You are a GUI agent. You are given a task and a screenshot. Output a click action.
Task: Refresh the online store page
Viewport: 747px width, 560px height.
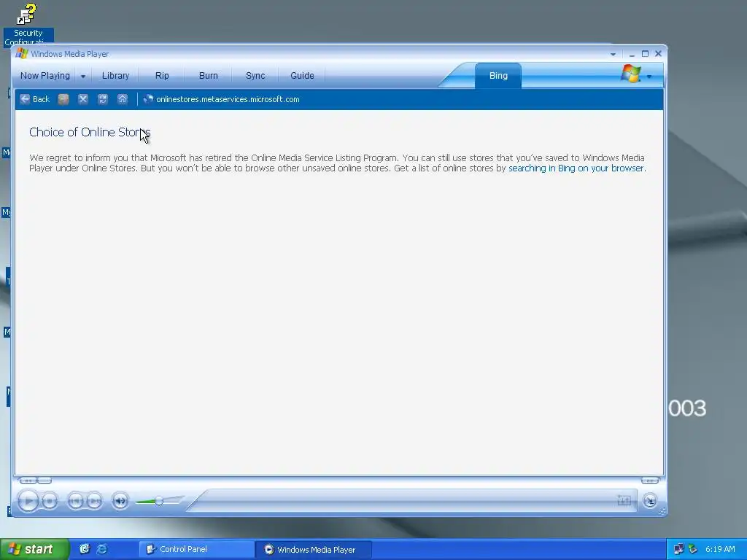tap(102, 99)
